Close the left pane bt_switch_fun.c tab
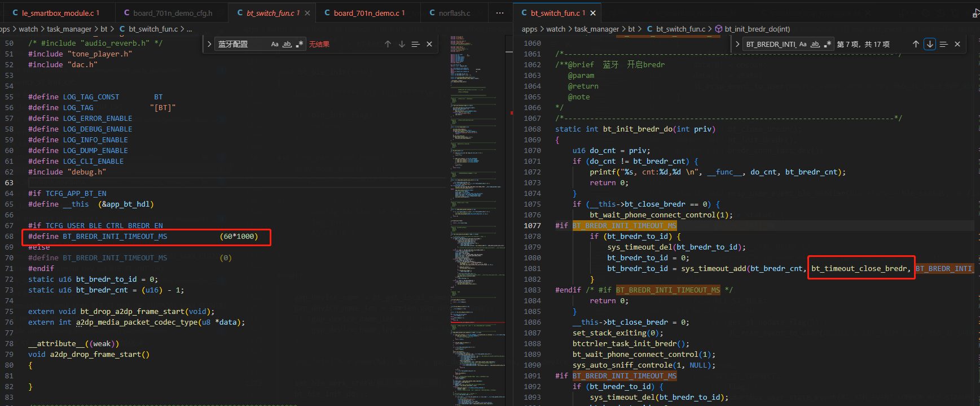This screenshot has width=980, height=406. point(307,13)
